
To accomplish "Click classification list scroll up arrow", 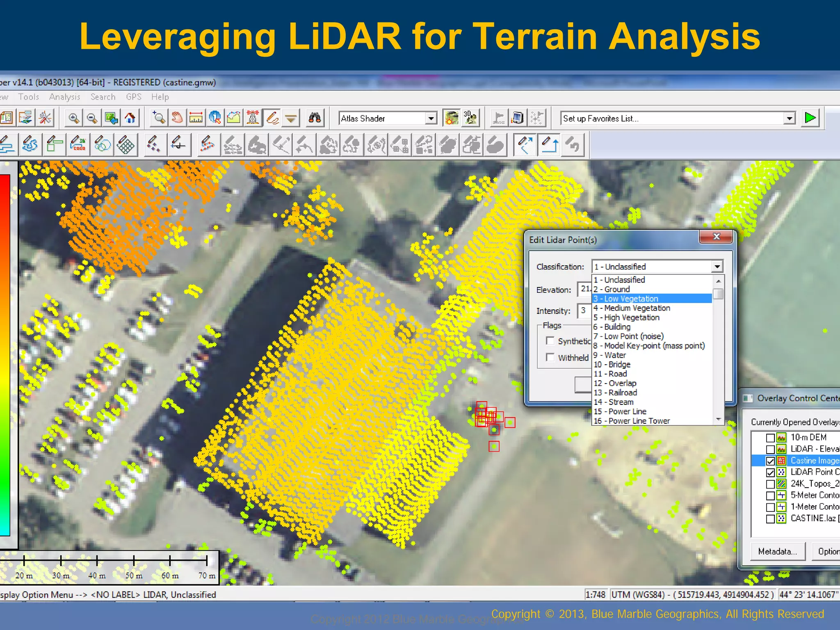I will [718, 281].
